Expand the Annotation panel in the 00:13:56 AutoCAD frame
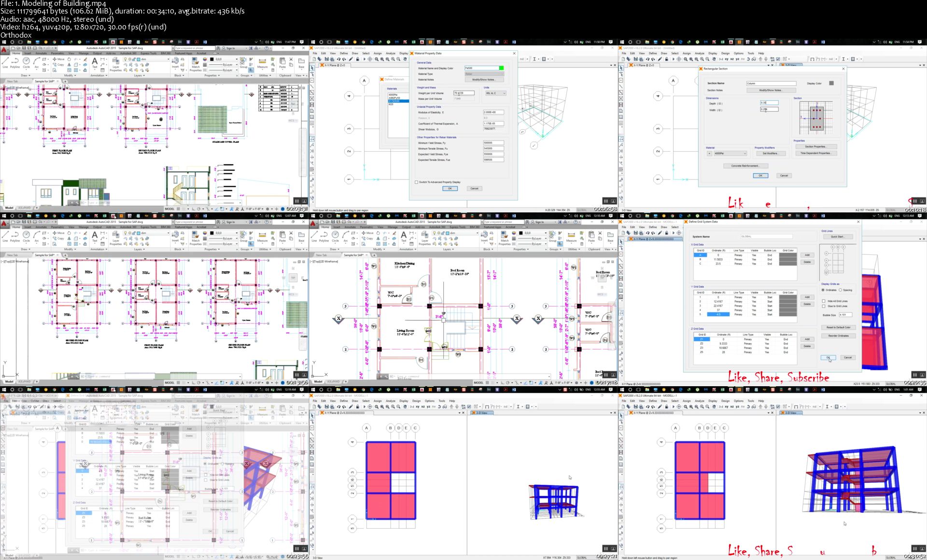The image size is (927, 560). click(x=98, y=249)
